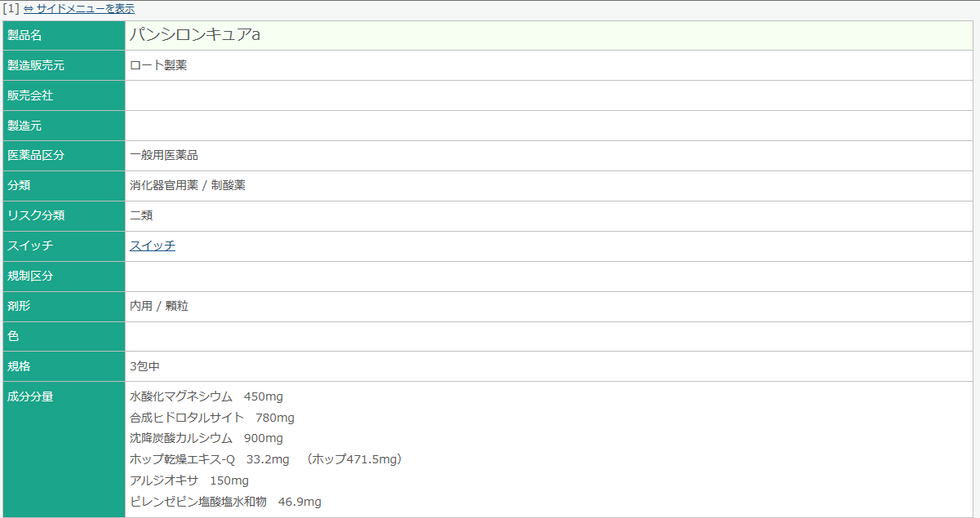Click the empty 販売会社 value cell
The height and width of the screenshot is (518, 980).
(x=549, y=95)
